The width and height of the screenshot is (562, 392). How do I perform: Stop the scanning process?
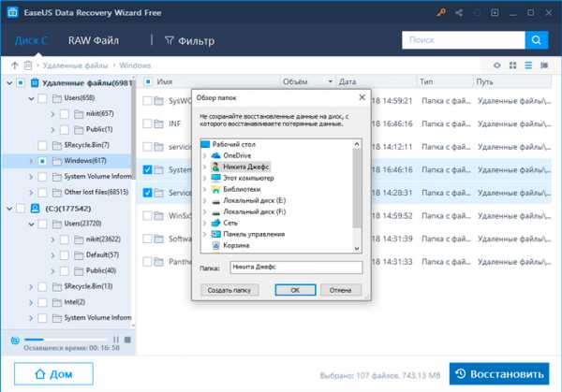pos(127,340)
